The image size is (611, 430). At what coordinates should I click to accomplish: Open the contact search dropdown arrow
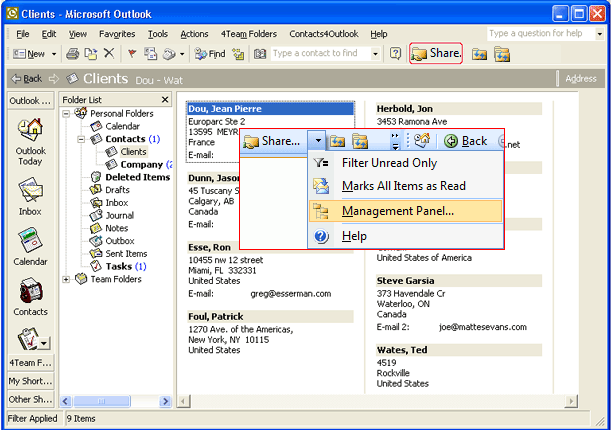point(375,54)
